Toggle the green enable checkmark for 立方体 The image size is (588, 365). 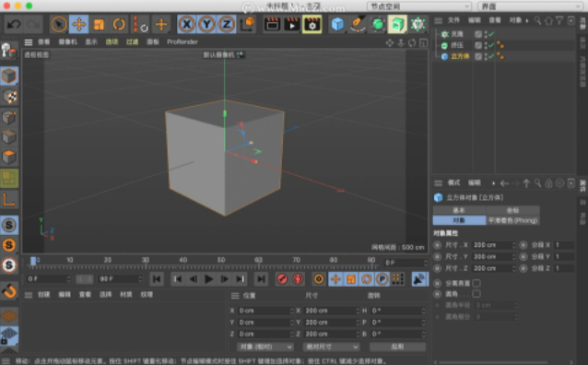(491, 56)
